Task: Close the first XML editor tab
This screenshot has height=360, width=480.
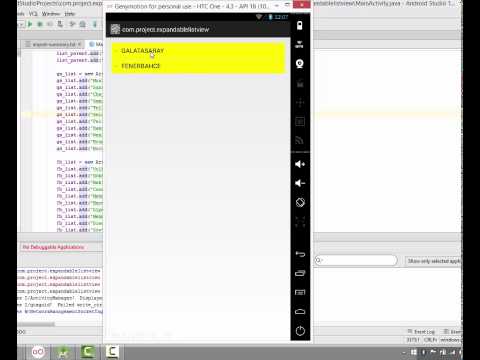Action: [80, 44]
